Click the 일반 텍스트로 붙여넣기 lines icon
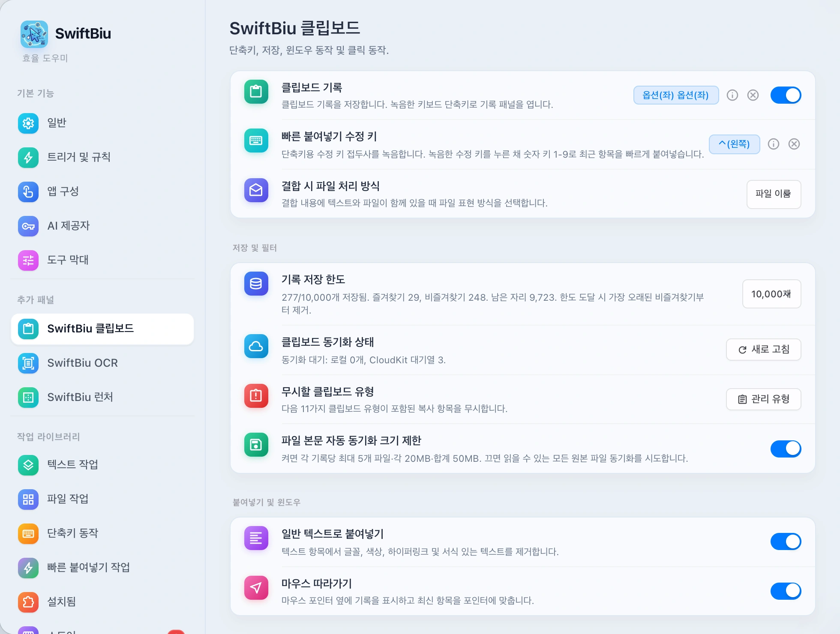This screenshot has width=840, height=634. click(256, 538)
